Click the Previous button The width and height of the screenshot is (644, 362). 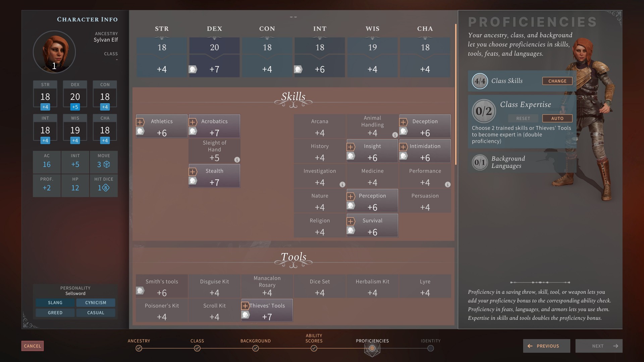[x=546, y=346]
